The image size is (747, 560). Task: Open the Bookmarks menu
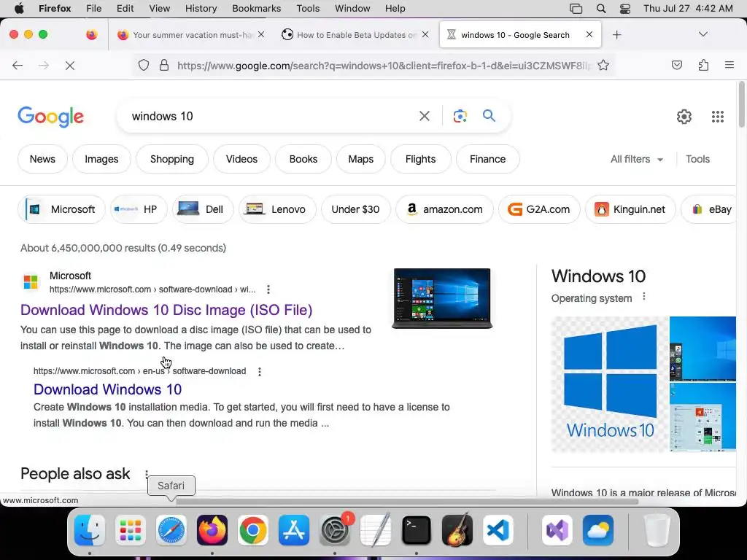coord(256,9)
